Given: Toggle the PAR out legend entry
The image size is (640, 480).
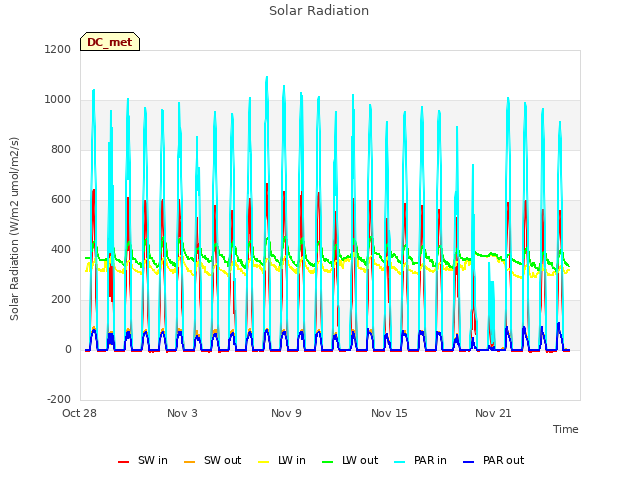Looking at the screenshot, I should tap(494, 460).
